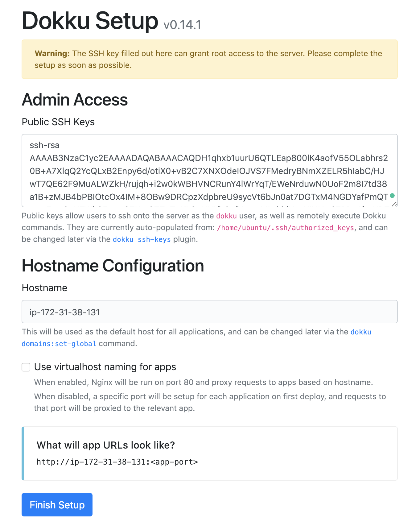This screenshot has width=420, height=530.
Task: Click the /home/ubuntu/.ssh/authorized_keys path text
Action: 286,228
